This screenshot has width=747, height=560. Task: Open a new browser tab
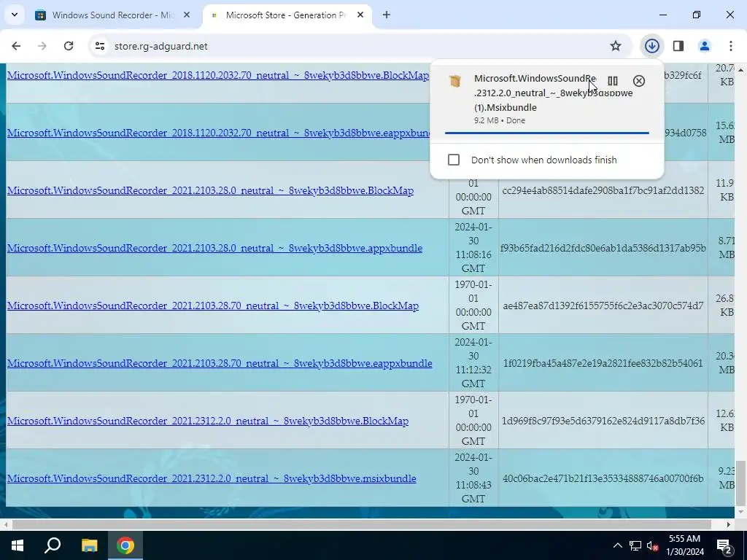387,15
